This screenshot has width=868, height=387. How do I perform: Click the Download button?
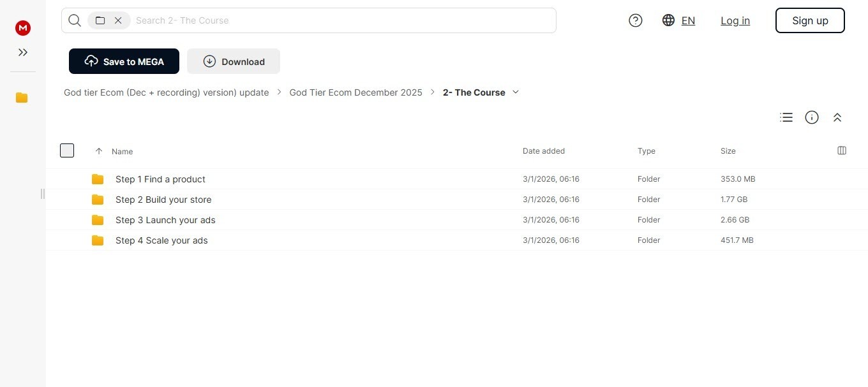tap(234, 61)
